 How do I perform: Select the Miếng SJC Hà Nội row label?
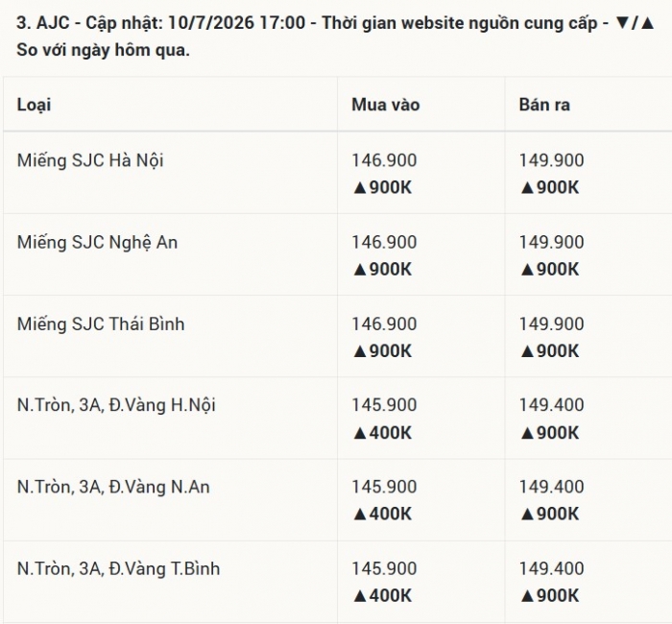click(x=90, y=160)
